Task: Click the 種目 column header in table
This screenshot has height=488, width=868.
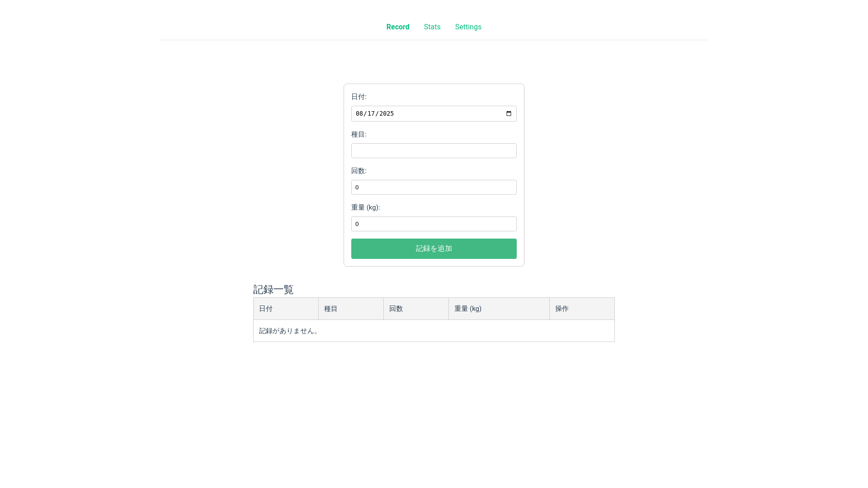Action: tap(351, 309)
